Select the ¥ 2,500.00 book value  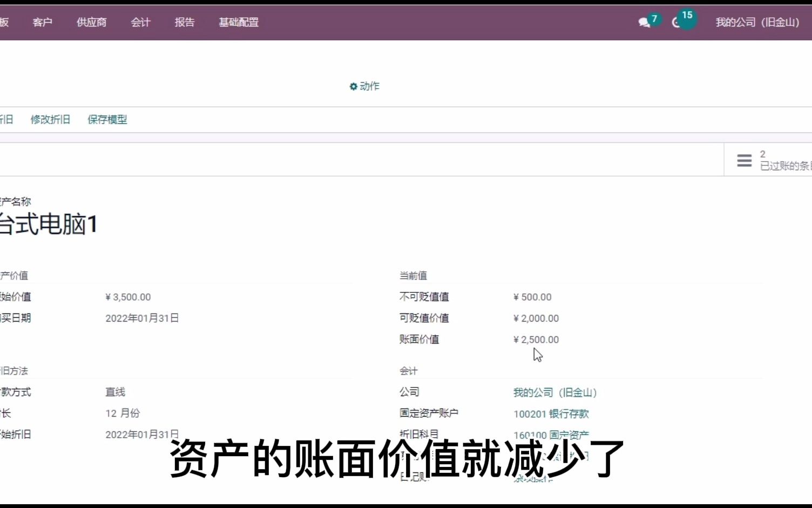tap(536, 339)
